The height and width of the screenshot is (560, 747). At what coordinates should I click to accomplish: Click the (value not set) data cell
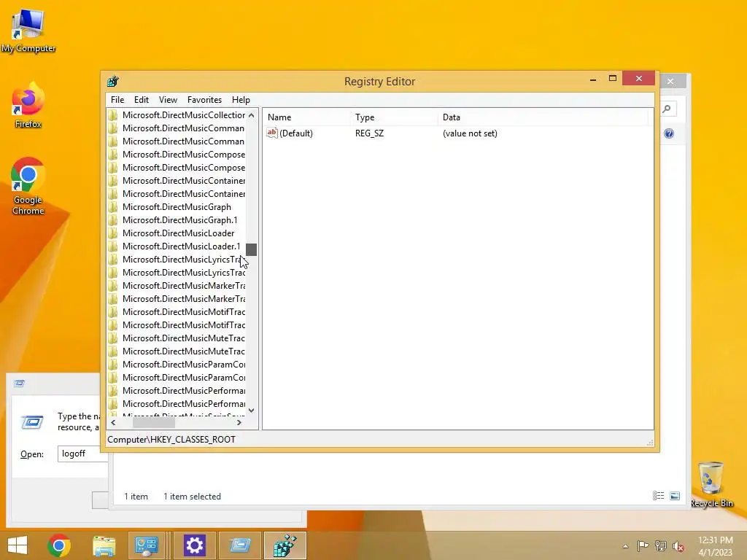coord(470,133)
